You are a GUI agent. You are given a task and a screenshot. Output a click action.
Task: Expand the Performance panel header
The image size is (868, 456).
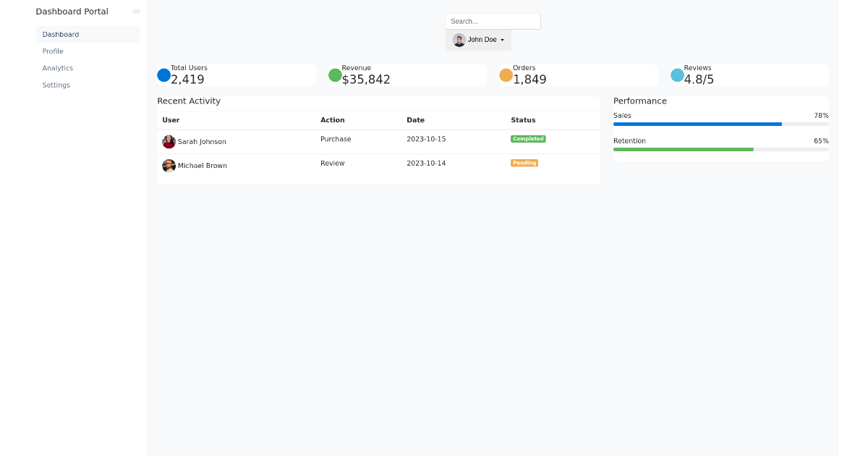point(640,101)
